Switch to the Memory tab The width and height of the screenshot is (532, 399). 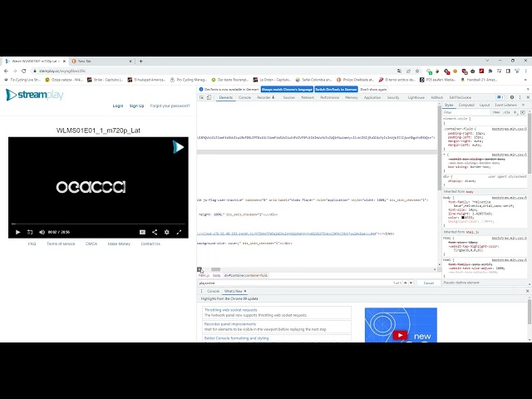tap(352, 97)
